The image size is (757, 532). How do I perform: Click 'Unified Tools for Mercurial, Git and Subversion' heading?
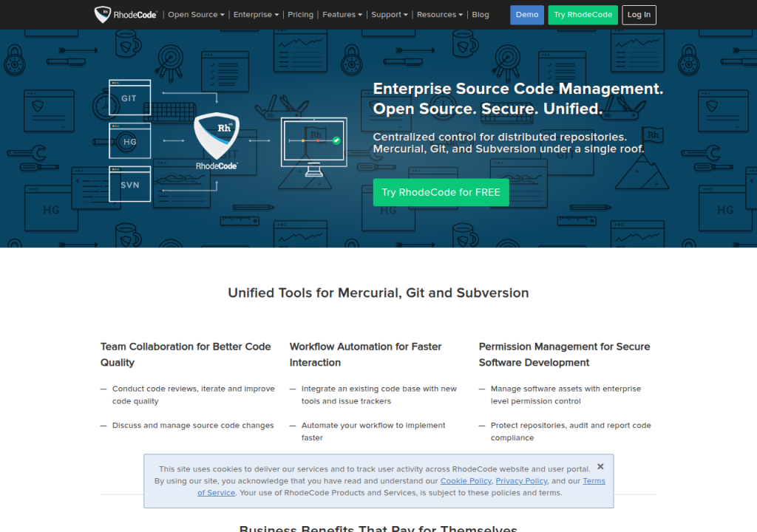[x=378, y=293]
